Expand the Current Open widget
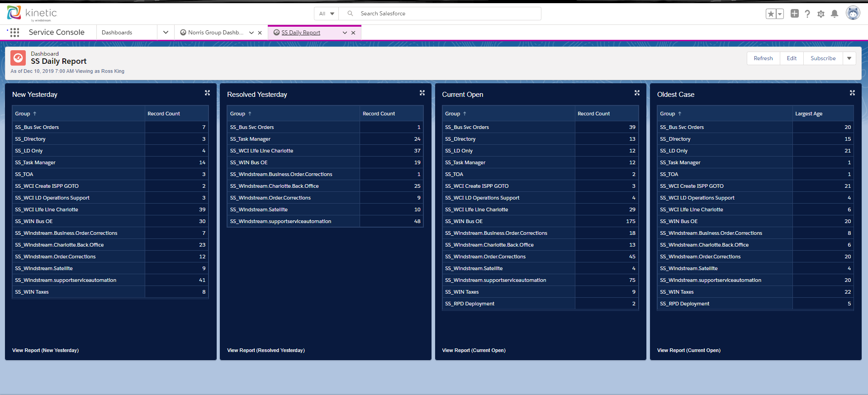Viewport: 868px width, 395px height. click(637, 93)
